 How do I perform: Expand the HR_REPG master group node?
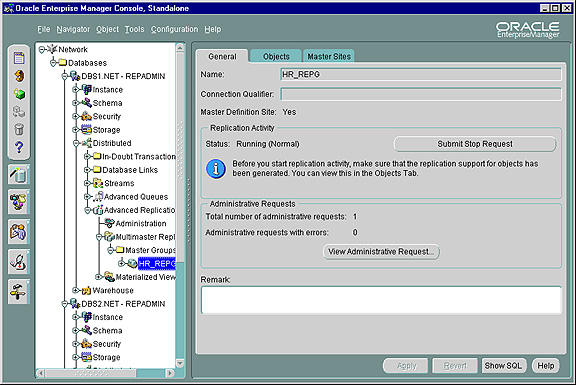coord(122,263)
